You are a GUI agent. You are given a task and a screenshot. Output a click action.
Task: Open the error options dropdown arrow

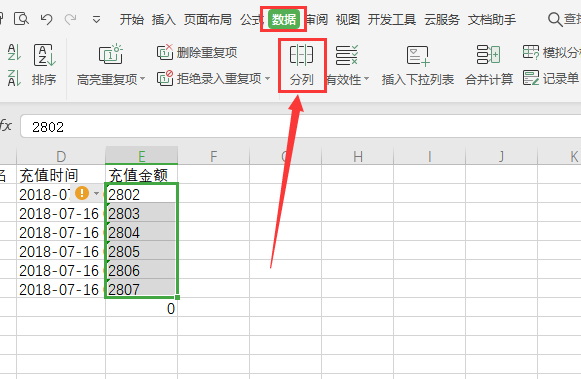pyautogui.click(x=96, y=193)
